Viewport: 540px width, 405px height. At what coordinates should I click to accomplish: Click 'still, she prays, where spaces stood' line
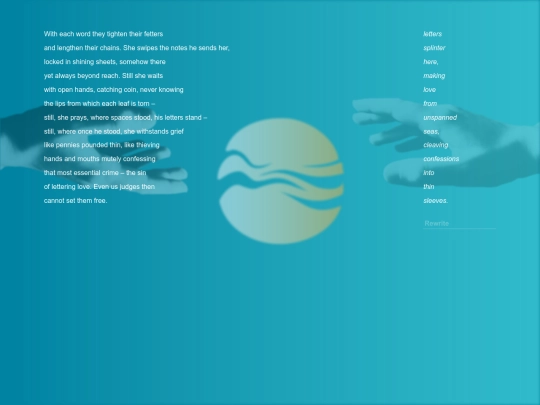(125, 118)
